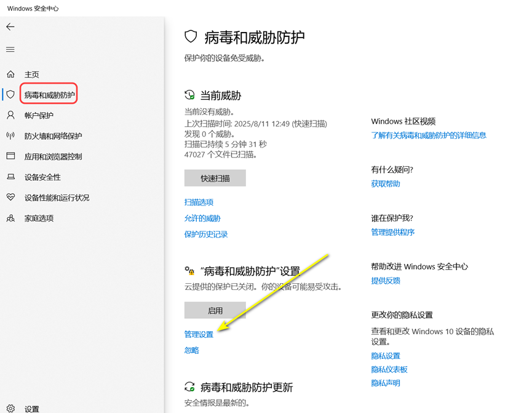Viewport: 532px width, 413px height.
Task: Open 设置 at sidebar bottom
Action: 31,409
